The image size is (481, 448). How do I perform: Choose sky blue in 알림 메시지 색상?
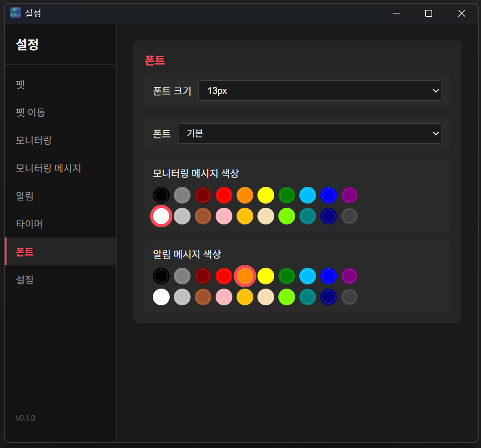[308, 276]
